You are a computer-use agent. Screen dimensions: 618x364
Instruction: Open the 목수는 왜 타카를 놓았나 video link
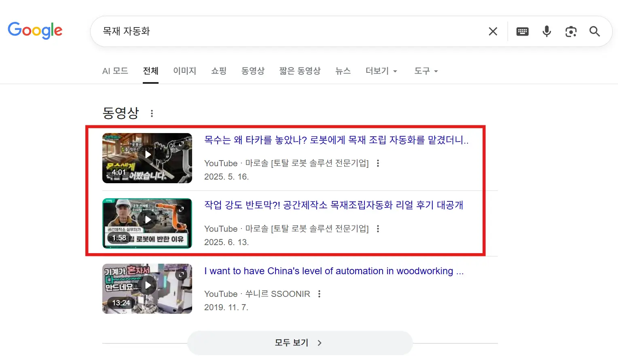point(337,140)
